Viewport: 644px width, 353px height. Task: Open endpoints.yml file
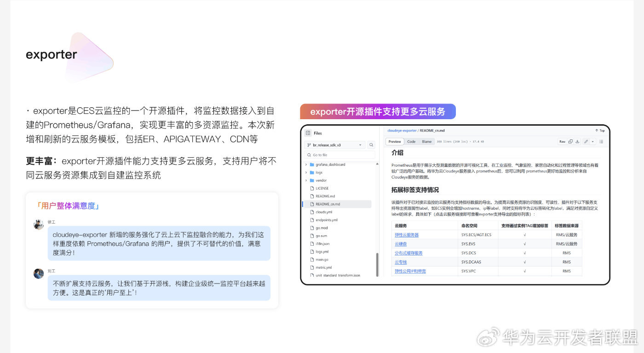pos(326,220)
